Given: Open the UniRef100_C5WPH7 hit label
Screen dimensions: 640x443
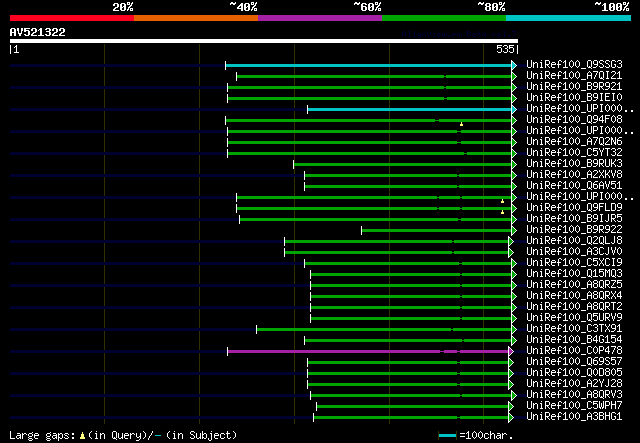Looking at the screenshot, I should click(574, 406).
